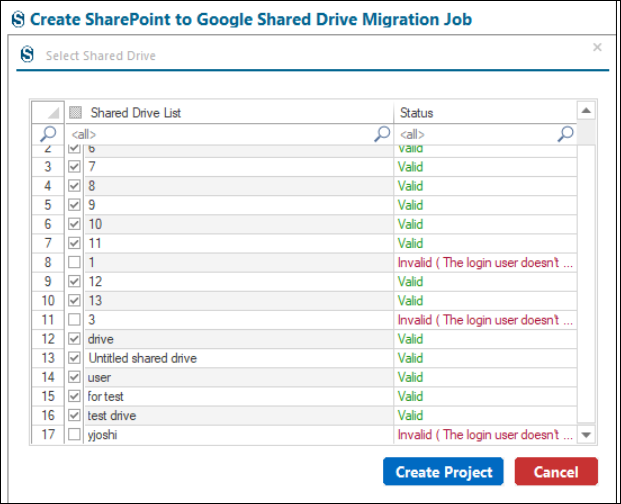Click the Invalid status for drive 3
This screenshot has width=621, height=504.
[x=485, y=320]
